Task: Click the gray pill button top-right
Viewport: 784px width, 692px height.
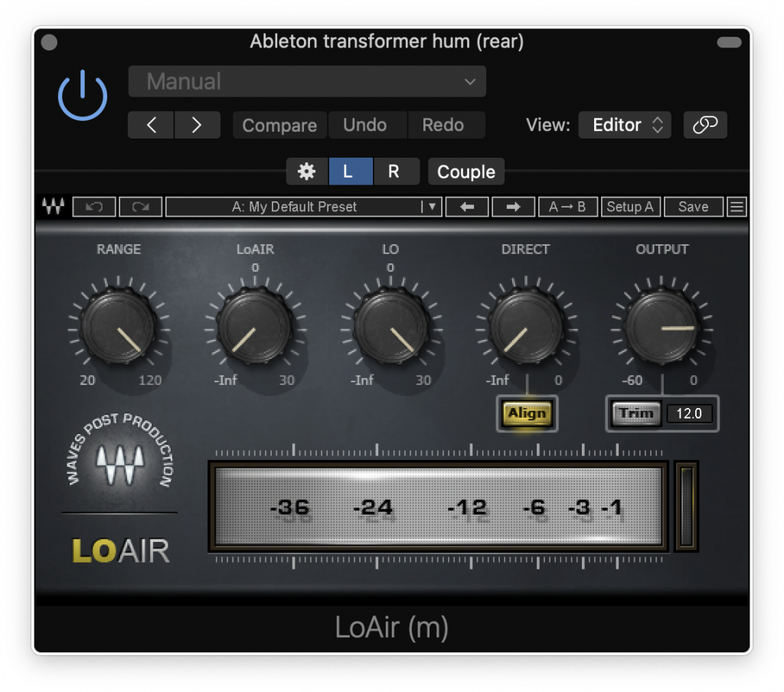Action: pyautogui.click(x=729, y=43)
